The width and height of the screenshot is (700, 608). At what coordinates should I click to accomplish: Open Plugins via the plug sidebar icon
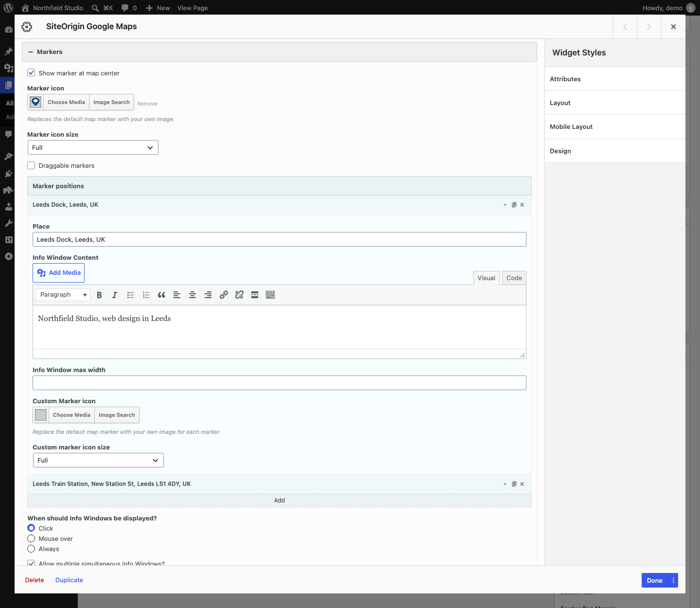[x=8, y=173]
